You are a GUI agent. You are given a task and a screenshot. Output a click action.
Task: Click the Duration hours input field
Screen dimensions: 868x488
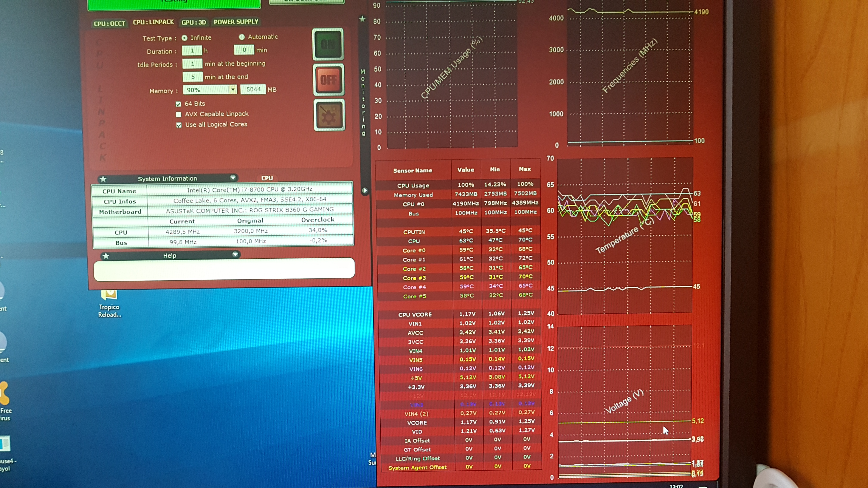[192, 51]
